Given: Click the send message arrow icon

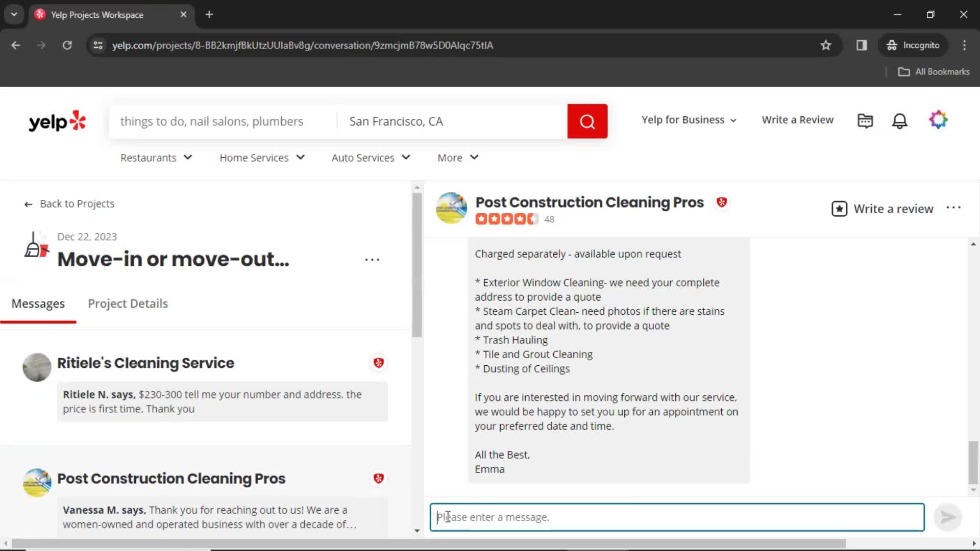Looking at the screenshot, I should 947,517.
